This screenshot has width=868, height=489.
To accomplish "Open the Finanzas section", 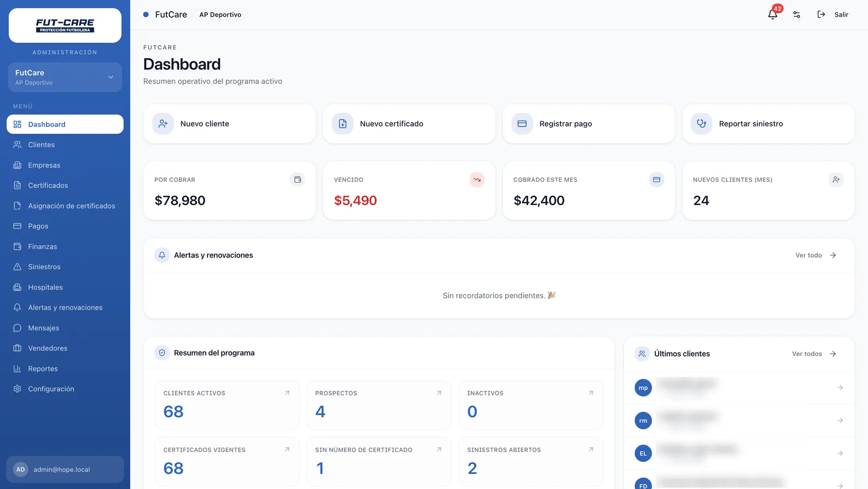I will pos(65,246).
